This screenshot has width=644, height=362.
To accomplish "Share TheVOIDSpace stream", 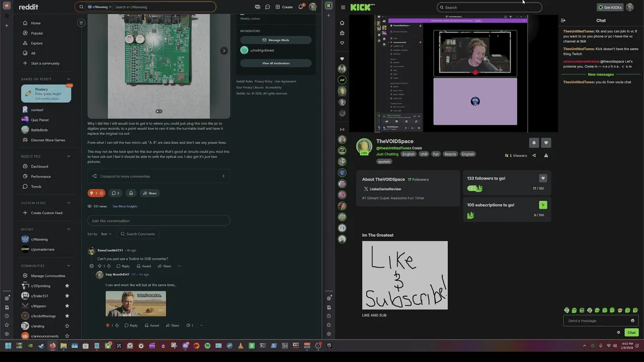I will (534, 155).
